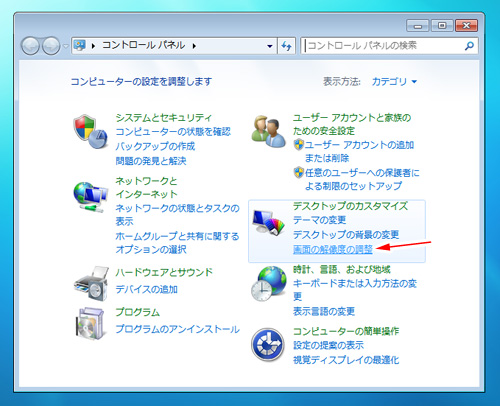Screen dimensions: 500x406
Task: Open the Hardware and Sound printer icon
Action: pos(91,283)
